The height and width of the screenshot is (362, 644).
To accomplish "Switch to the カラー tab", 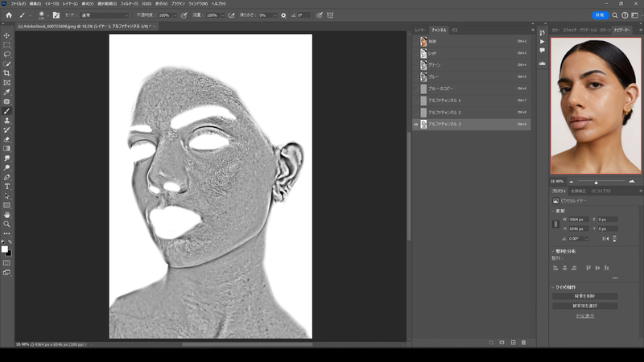I will coord(555,30).
